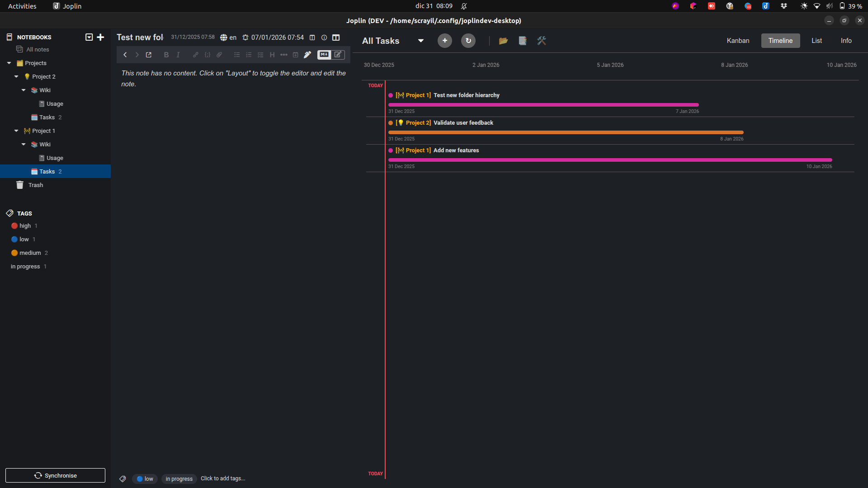Toggle the editor layout split view
Viewport: 868px width, 488px height.
pos(336,38)
